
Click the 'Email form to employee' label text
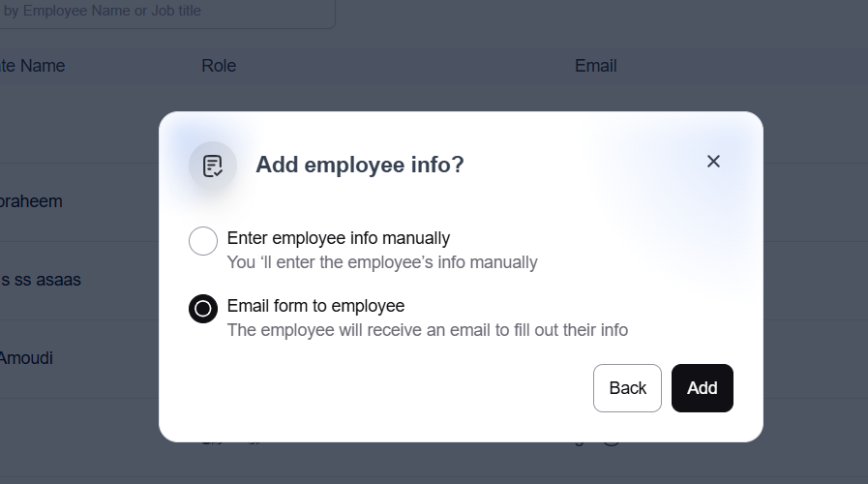(315, 306)
